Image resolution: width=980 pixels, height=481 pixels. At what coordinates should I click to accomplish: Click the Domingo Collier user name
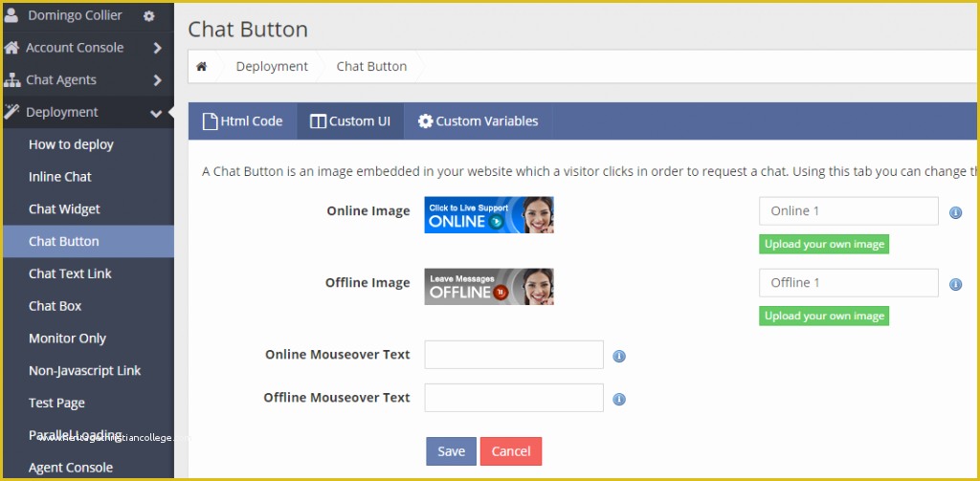pos(75,15)
